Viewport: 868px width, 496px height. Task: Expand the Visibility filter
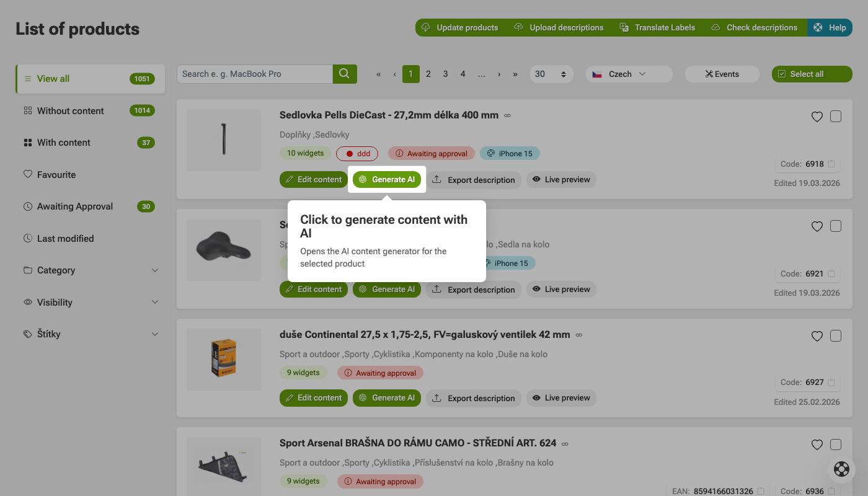tap(91, 303)
